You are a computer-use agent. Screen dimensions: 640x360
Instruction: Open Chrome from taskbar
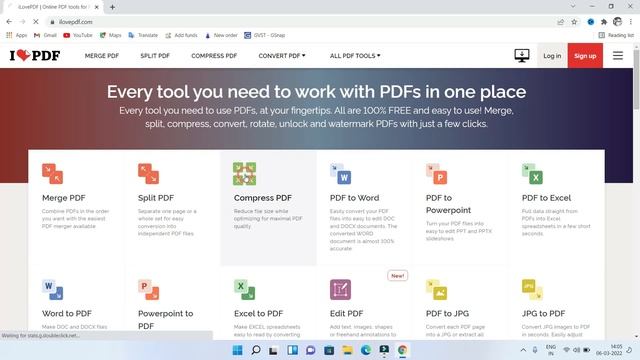point(402,350)
